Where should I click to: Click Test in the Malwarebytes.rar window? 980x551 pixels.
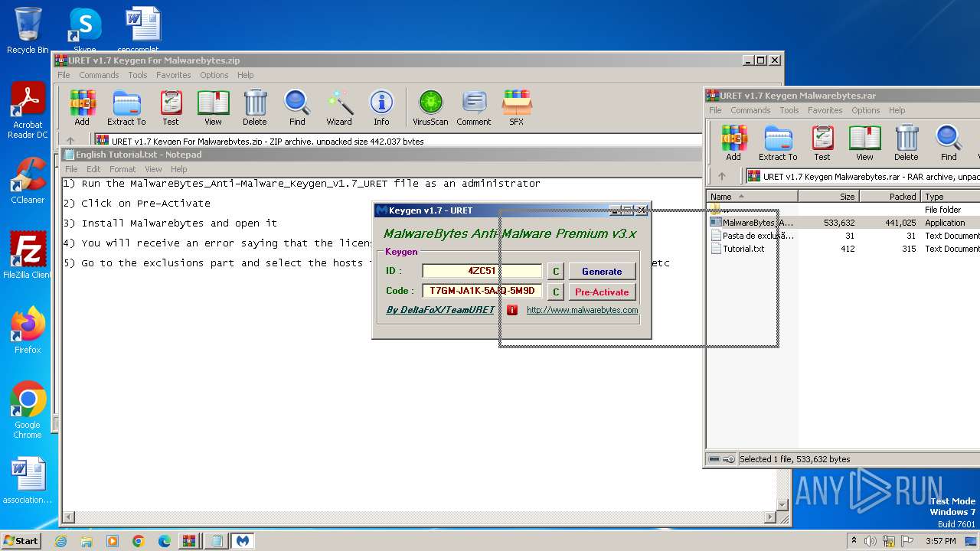[x=822, y=143]
